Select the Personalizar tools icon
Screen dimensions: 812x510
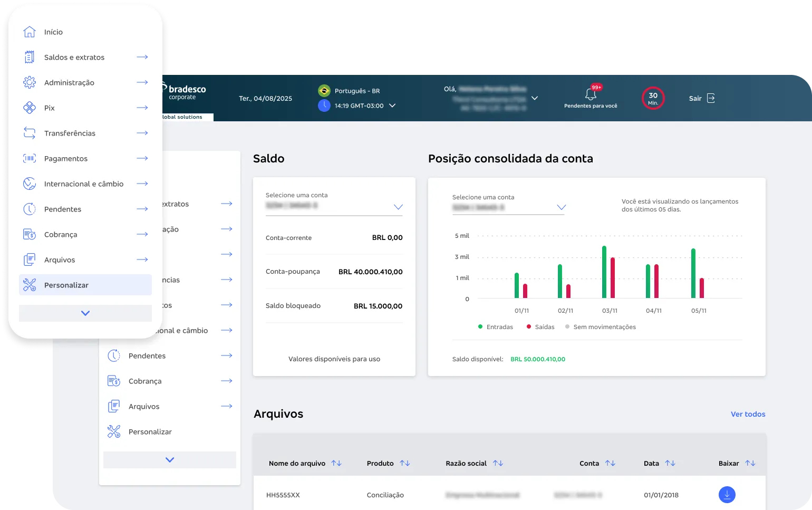pos(29,285)
